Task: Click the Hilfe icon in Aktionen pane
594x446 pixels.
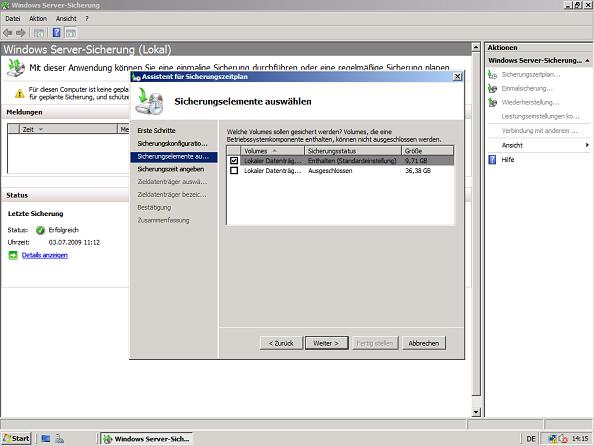Action: pyautogui.click(x=492, y=160)
